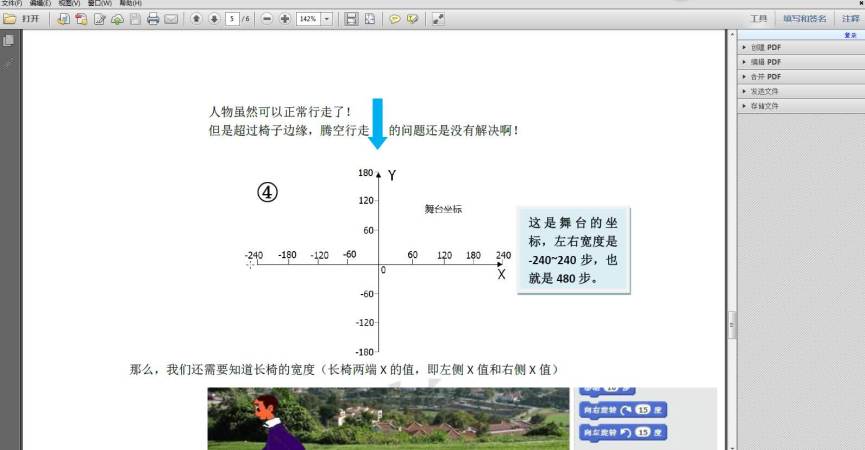Image resolution: width=865 pixels, height=450 pixels.
Task: Click the convert/export PDF icon
Action: click(81, 19)
